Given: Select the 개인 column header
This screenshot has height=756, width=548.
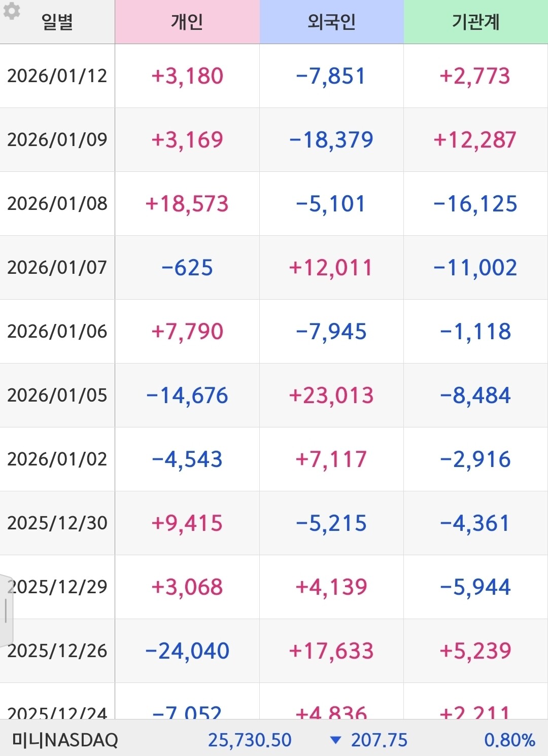Looking at the screenshot, I should 187,22.
